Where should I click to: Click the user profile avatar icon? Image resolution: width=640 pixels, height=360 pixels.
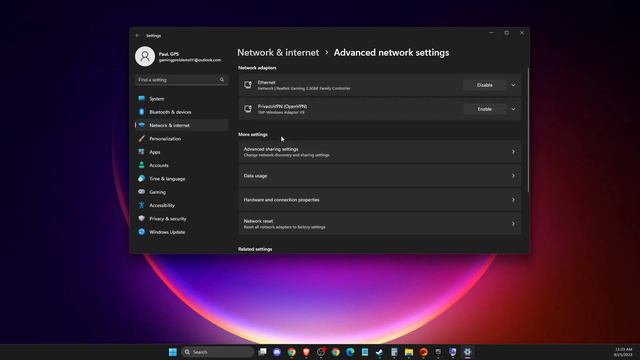coord(145,56)
